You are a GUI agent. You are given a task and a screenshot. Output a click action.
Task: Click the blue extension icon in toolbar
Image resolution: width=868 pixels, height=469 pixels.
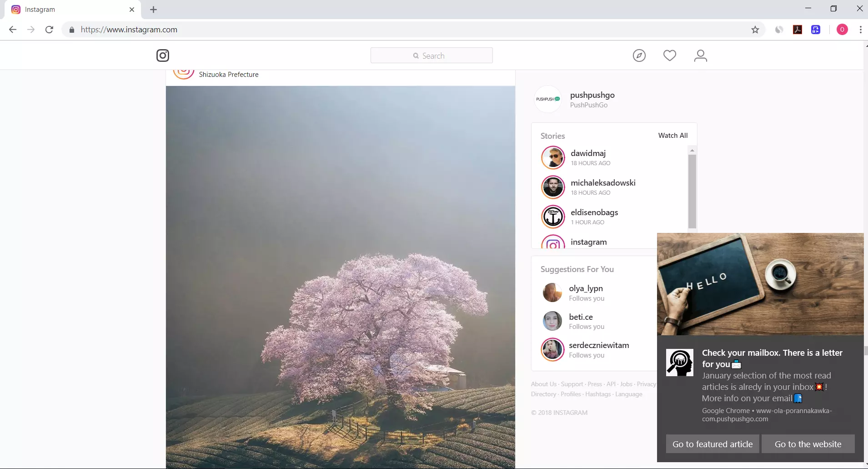pos(816,30)
